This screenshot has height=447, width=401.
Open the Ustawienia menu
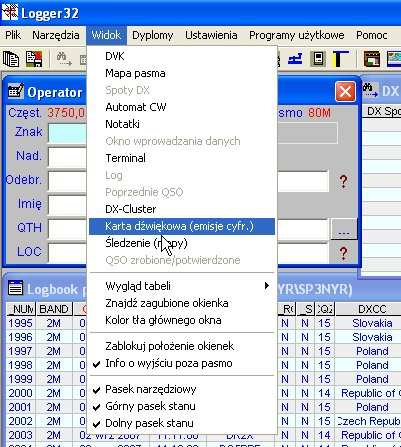click(211, 35)
